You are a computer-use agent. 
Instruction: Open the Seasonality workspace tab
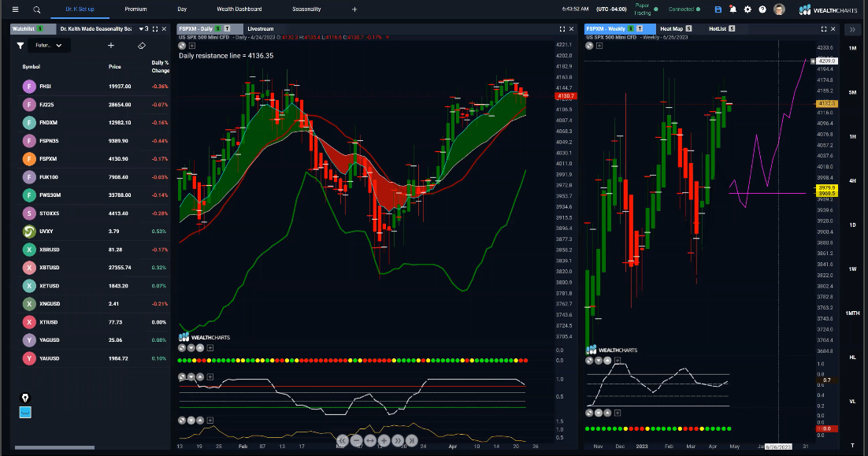click(x=306, y=9)
